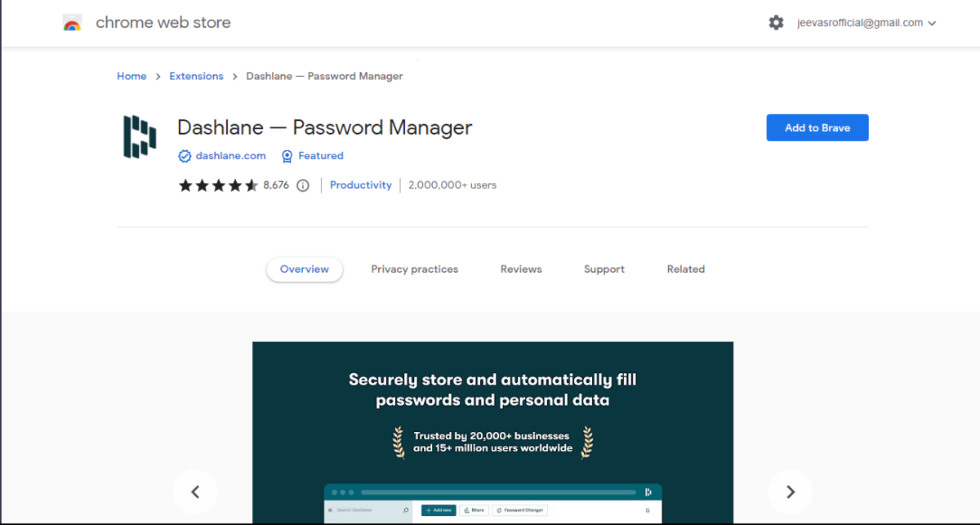The image size is (980, 525).
Task: Open the ratings info icon
Action: coord(303,185)
